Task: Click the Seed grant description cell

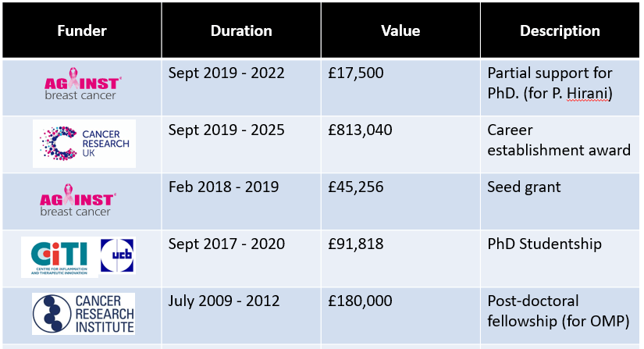Action: [560, 201]
